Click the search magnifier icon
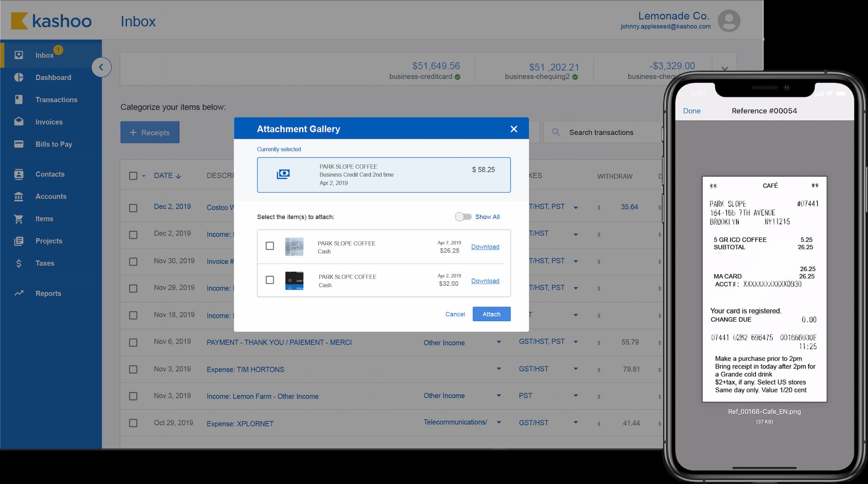 tap(556, 132)
